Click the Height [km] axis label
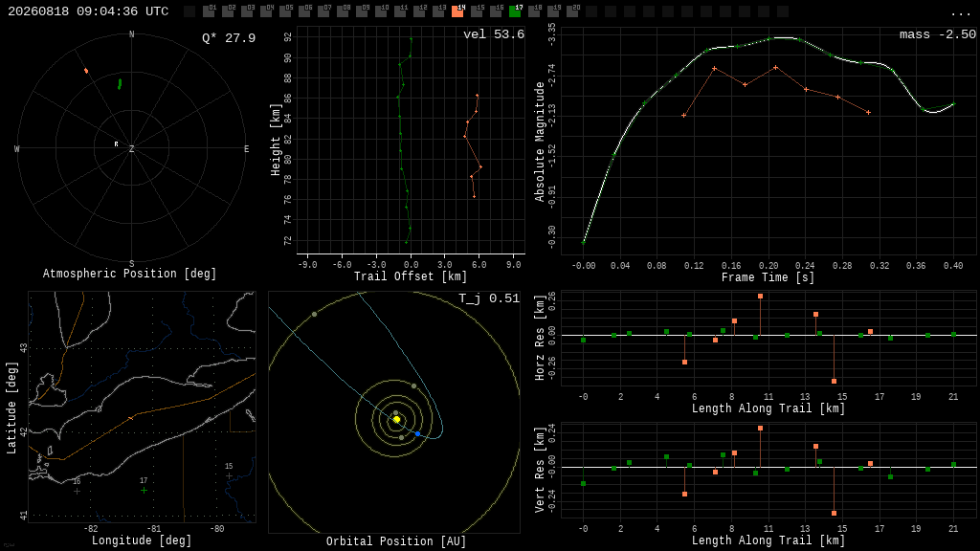The image size is (980, 551). [275, 140]
